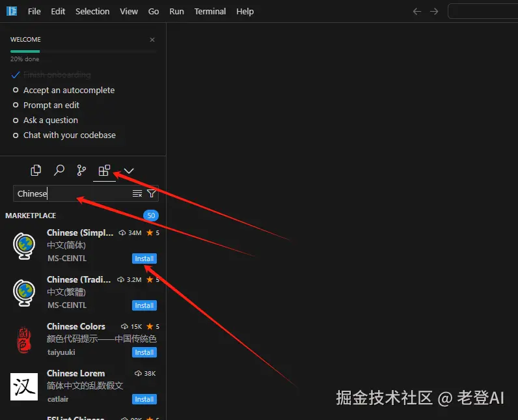Click the title bar command search box
Image resolution: width=518 pixels, height=420 pixels.
pyautogui.click(x=483, y=11)
